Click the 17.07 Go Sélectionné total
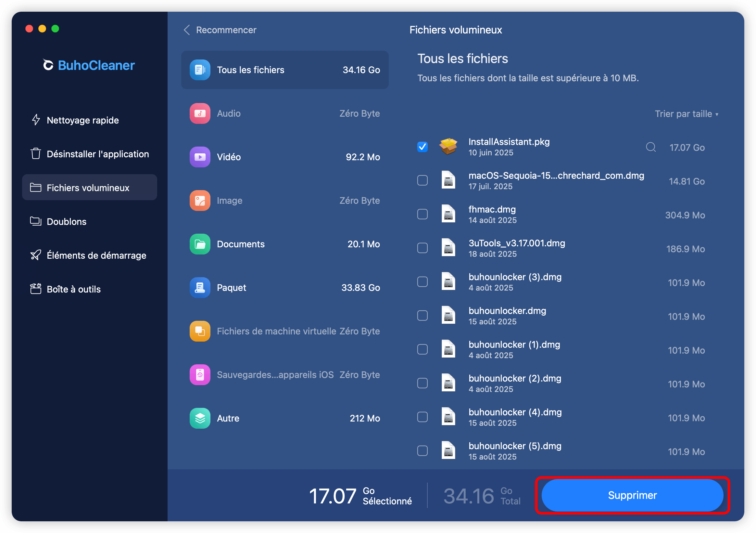 coord(360,496)
